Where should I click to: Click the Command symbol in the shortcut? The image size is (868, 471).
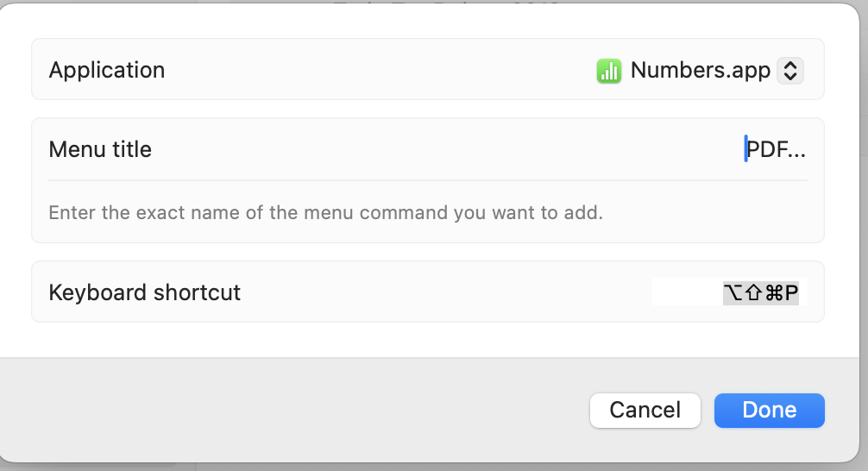coord(773,293)
